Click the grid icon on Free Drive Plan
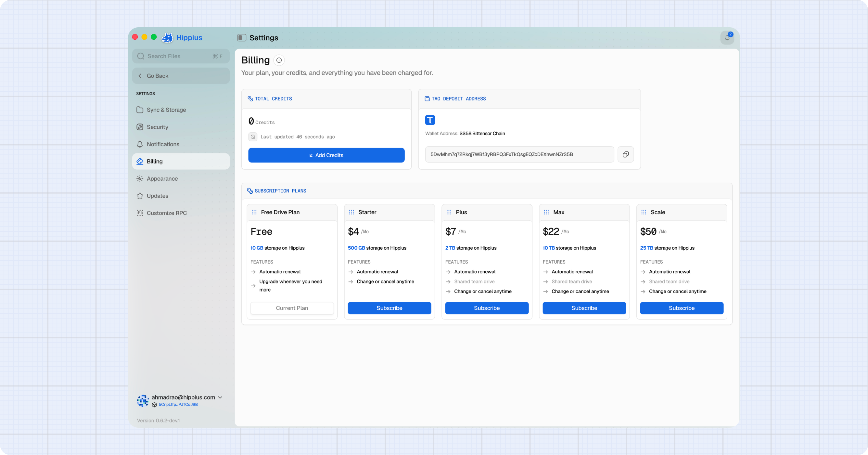The height and width of the screenshot is (455, 868). point(254,212)
